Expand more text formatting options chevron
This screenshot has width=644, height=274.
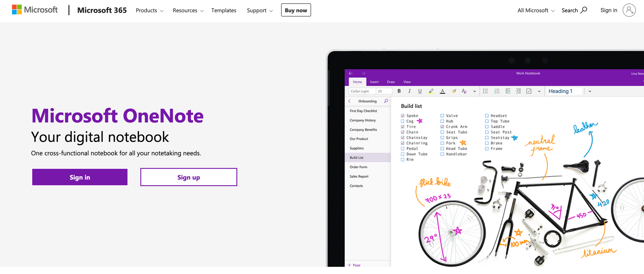click(x=474, y=91)
